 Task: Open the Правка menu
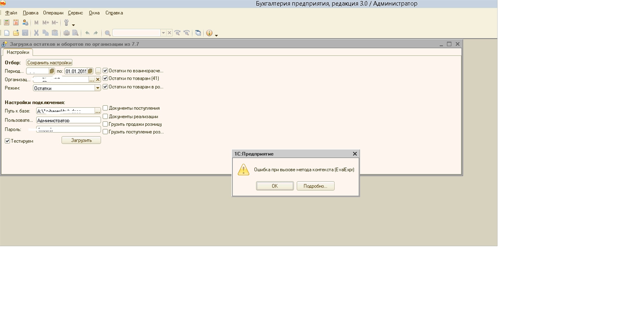pyautogui.click(x=31, y=13)
